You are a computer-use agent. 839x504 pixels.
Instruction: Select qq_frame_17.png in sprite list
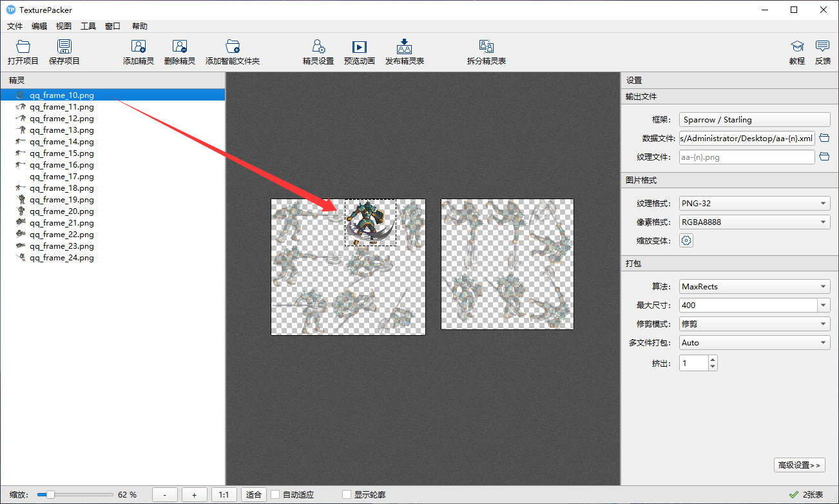[x=62, y=177]
